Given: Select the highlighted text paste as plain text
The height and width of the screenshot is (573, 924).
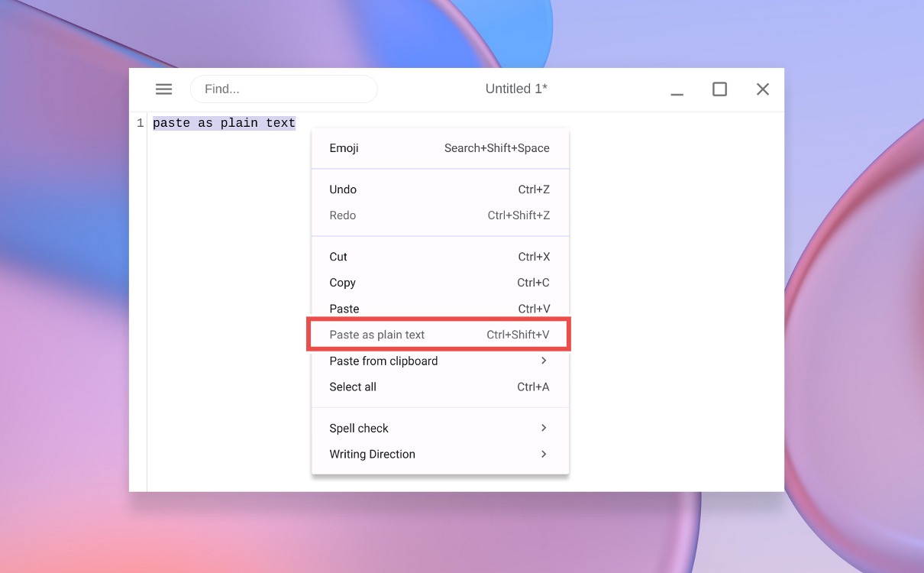Looking at the screenshot, I should (224, 122).
